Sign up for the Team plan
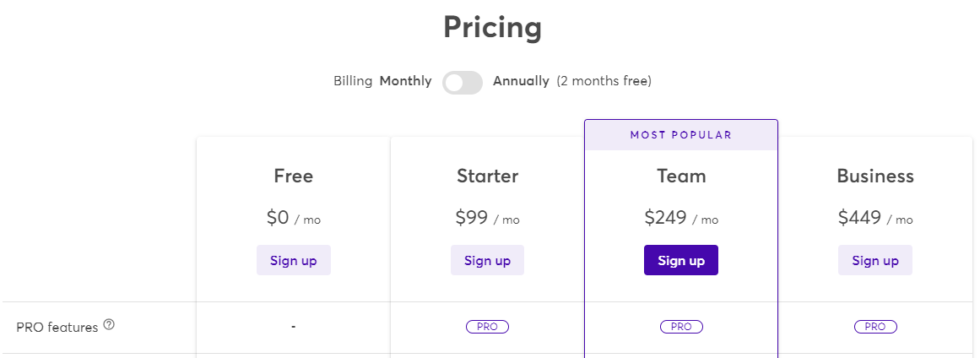980x358 pixels. (681, 261)
